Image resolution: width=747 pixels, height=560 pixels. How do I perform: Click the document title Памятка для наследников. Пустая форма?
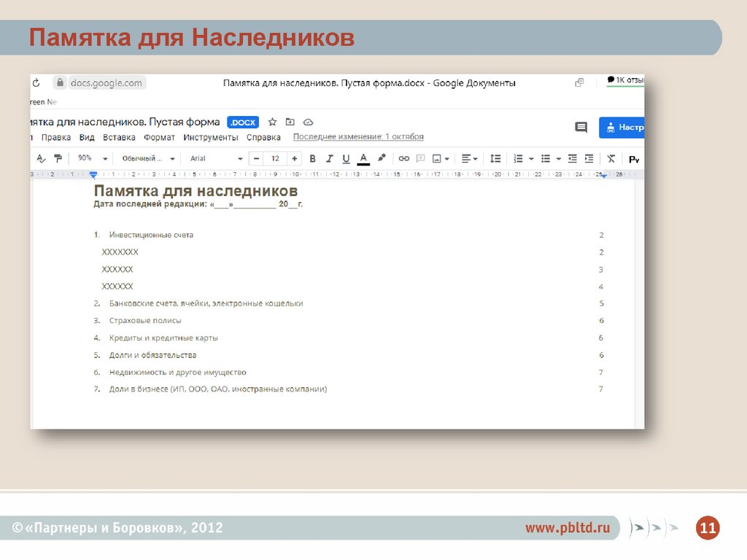point(125,122)
